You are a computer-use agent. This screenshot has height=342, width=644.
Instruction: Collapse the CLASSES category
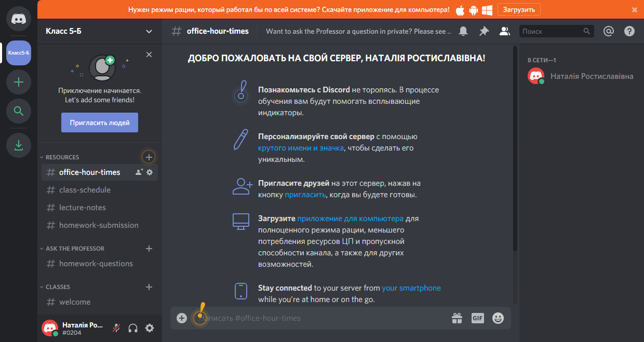55,287
